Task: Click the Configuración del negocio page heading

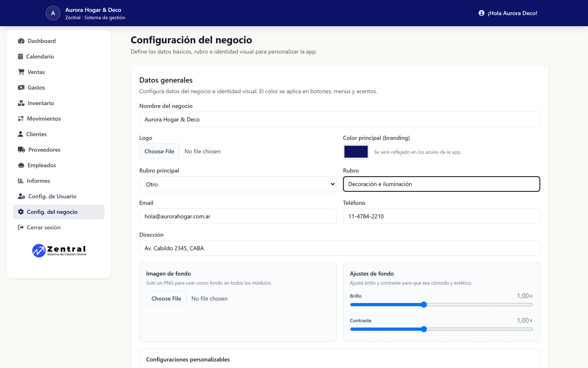Action: [x=191, y=40]
